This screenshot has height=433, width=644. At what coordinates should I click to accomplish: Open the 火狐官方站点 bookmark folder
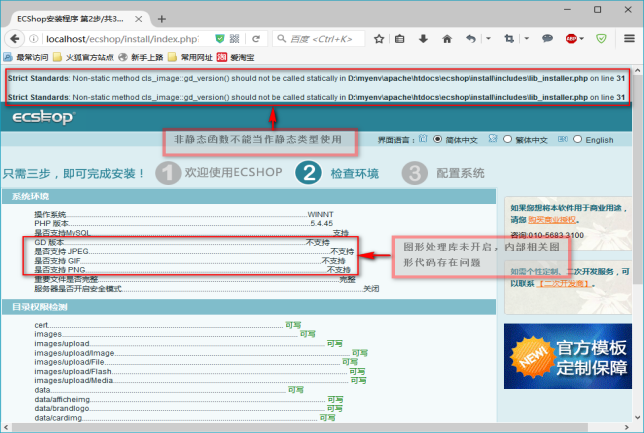pyautogui.click(x=83, y=57)
